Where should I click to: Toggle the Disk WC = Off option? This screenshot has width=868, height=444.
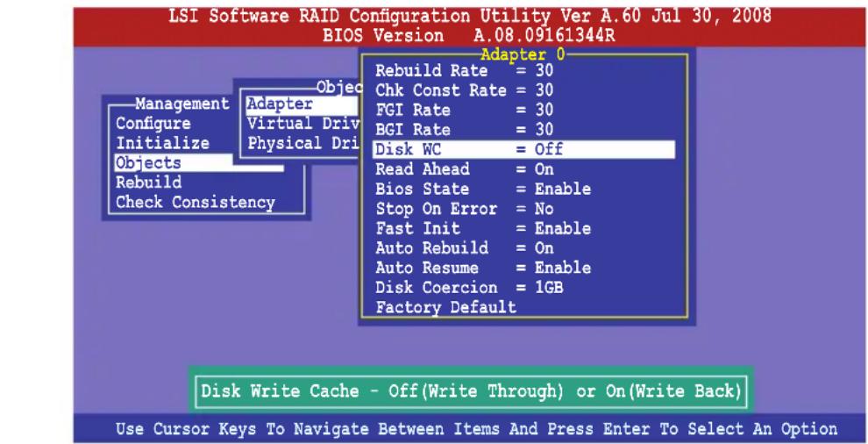pyautogui.click(x=523, y=149)
